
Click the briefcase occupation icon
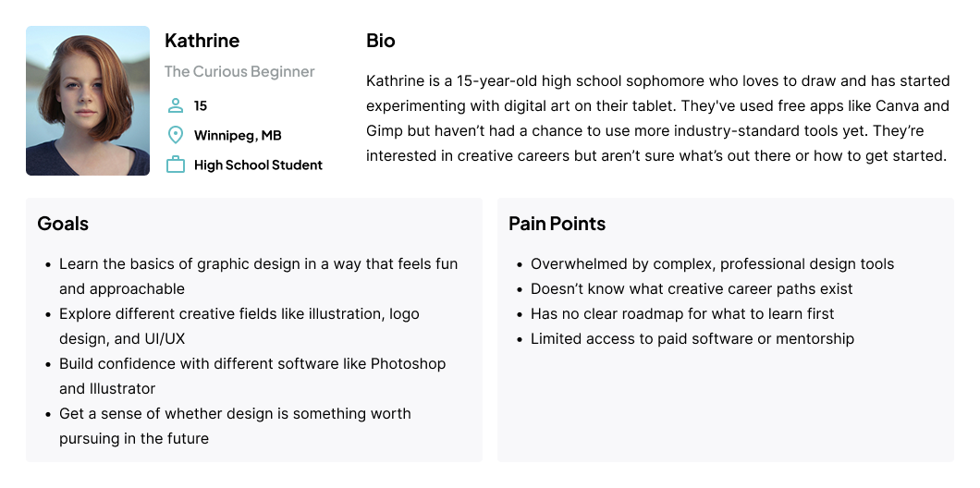pyautogui.click(x=176, y=165)
